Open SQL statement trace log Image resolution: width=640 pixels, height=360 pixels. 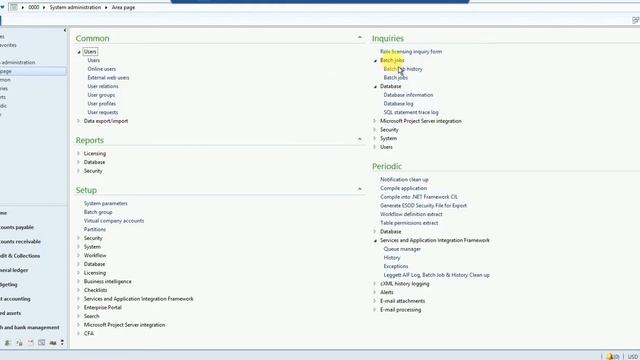click(x=411, y=112)
